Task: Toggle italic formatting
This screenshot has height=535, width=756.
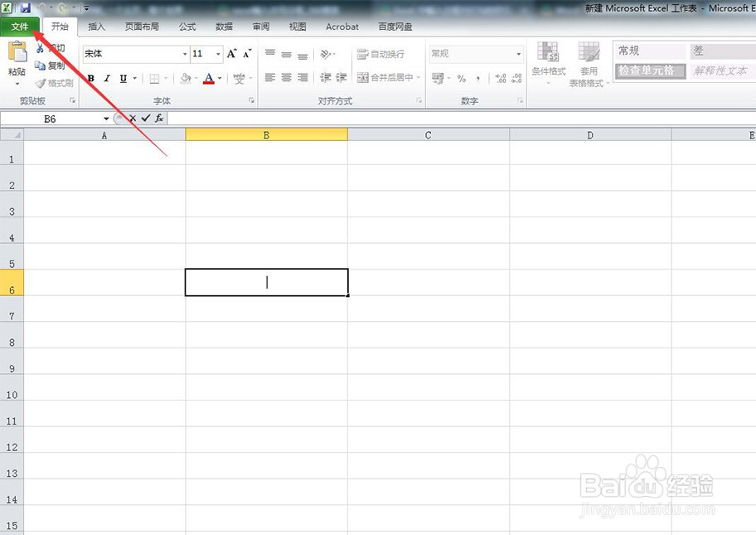Action: point(107,78)
